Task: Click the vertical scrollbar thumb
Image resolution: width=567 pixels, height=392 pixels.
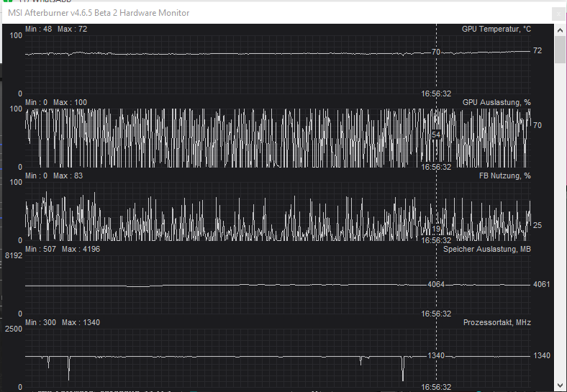Action: 560,50
